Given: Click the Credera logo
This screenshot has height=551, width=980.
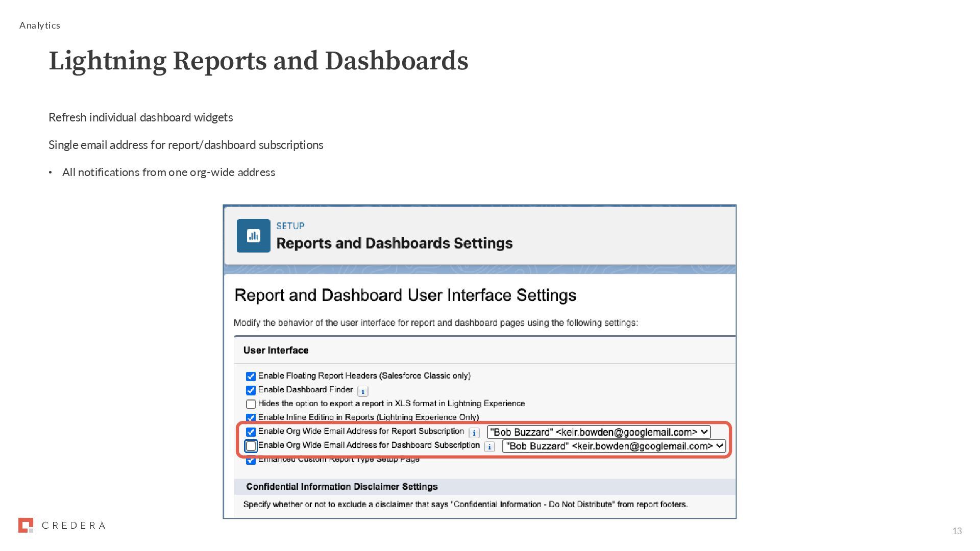Looking at the screenshot, I should [62, 525].
